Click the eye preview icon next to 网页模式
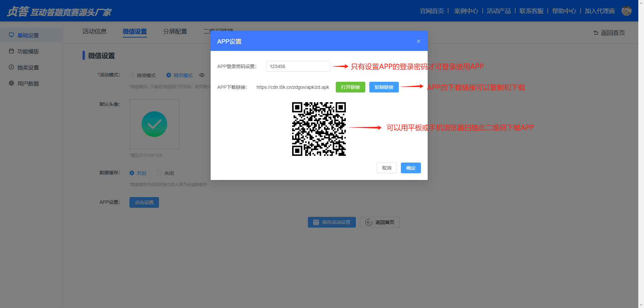This screenshot has width=644, height=308. (202, 75)
